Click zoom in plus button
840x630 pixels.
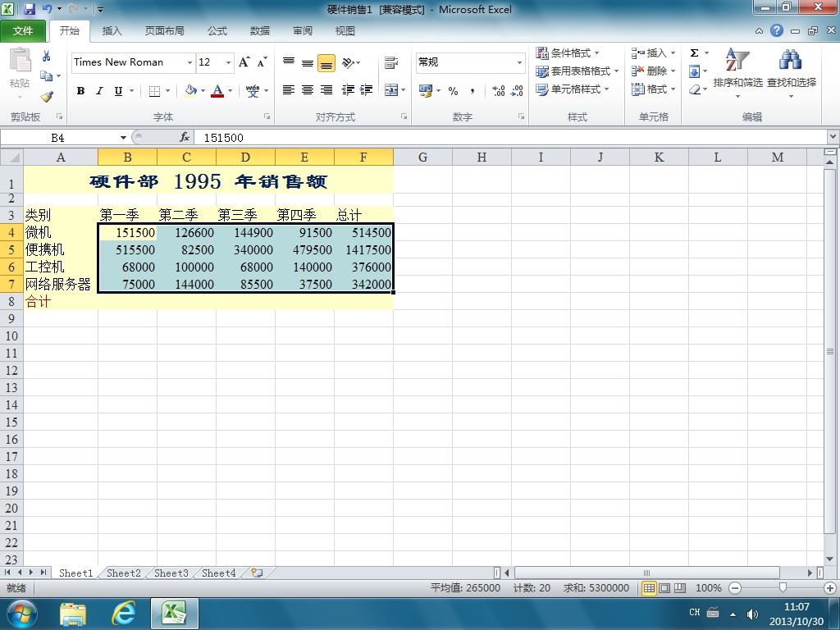click(x=830, y=588)
